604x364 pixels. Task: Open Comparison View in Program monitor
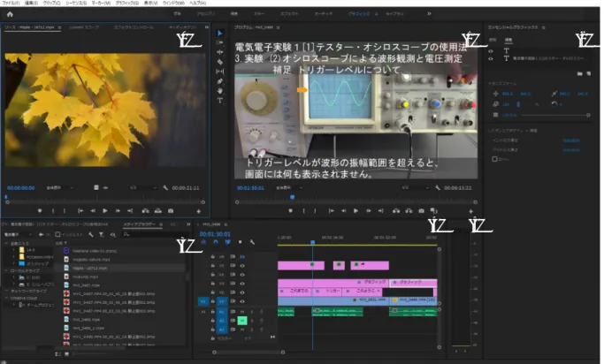coord(434,211)
